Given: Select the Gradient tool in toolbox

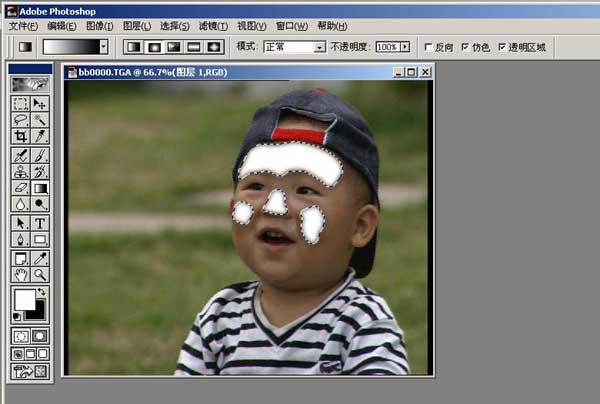Looking at the screenshot, I should coord(40,188).
